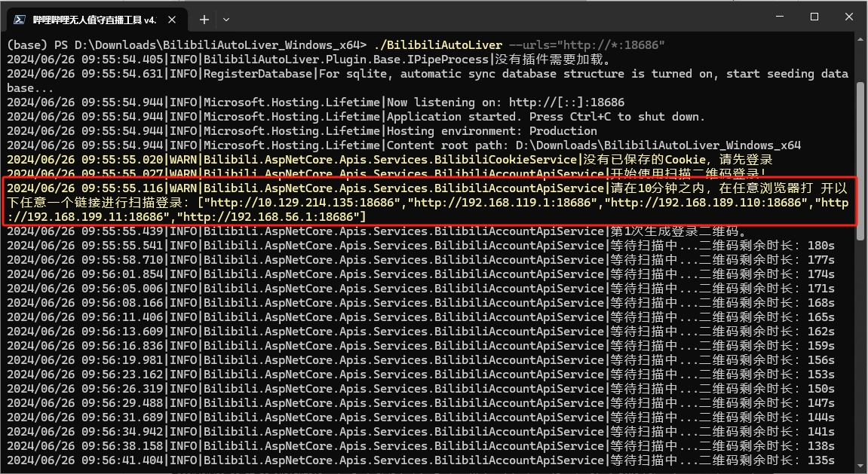Click the vertical scrollbar thumb
The height and width of the screenshot is (474, 868).
click(x=860, y=161)
